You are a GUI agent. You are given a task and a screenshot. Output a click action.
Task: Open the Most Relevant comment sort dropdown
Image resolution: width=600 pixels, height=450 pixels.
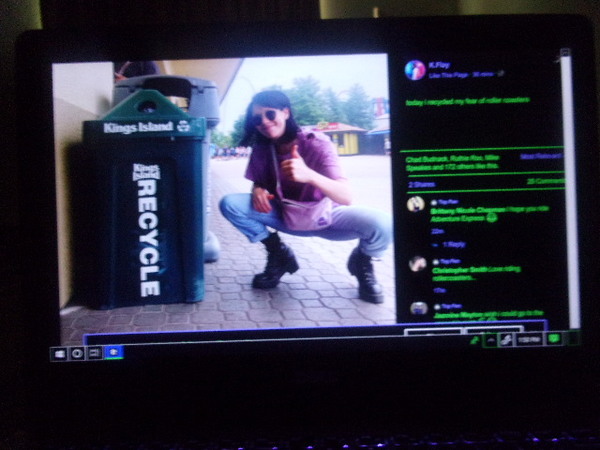[540, 157]
